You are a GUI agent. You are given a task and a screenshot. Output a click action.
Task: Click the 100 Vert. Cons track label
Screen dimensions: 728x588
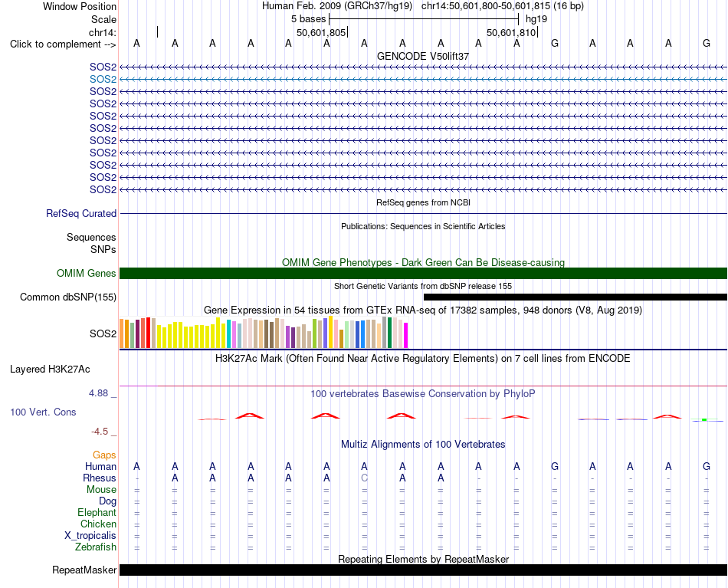(x=43, y=412)
